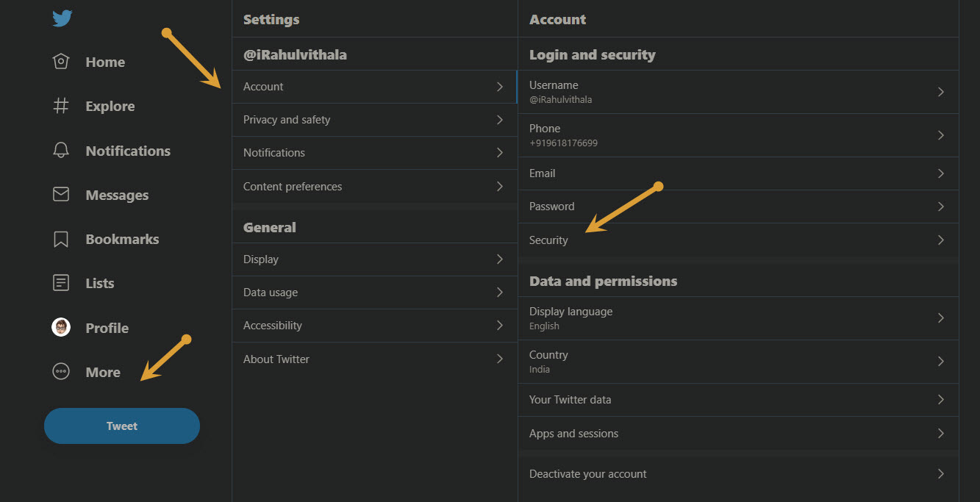
Task: Click chevron on Username row
Action: point(941,92)
